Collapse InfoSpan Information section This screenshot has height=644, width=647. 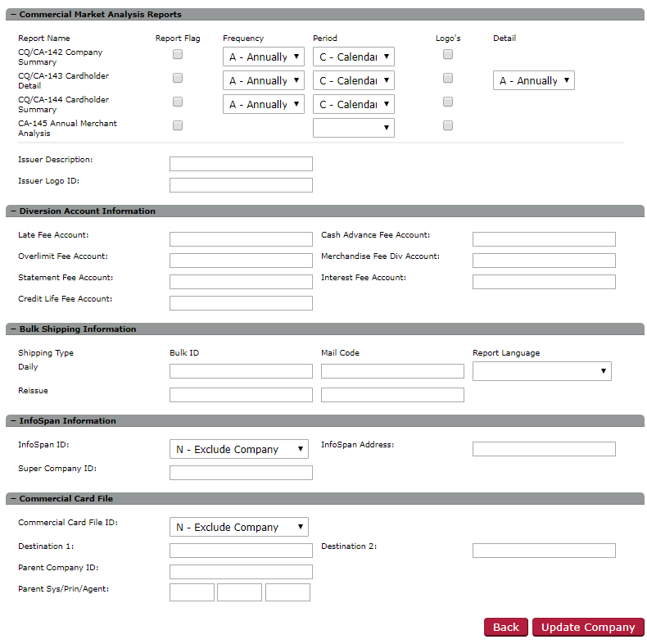14,420
